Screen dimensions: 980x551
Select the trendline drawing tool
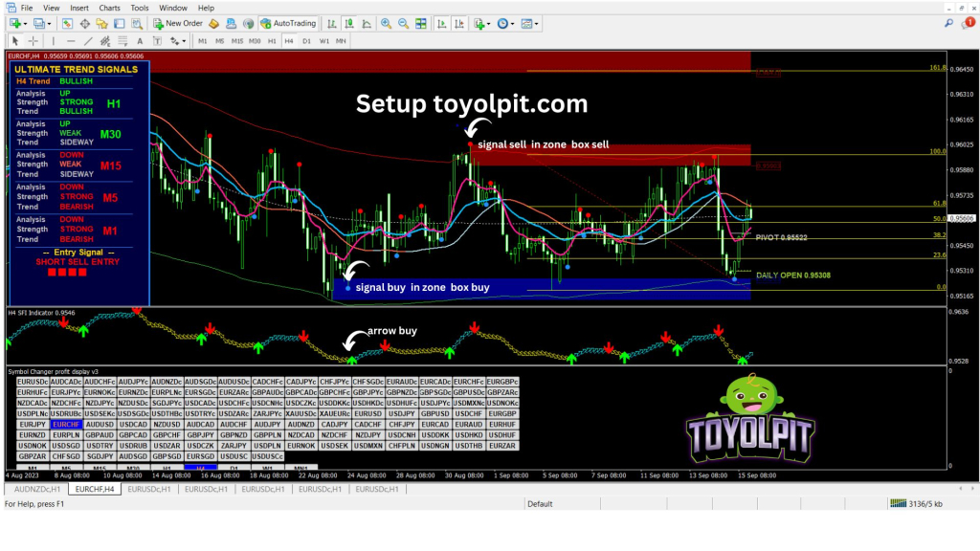pyautogui.click(x=89, y=41)
